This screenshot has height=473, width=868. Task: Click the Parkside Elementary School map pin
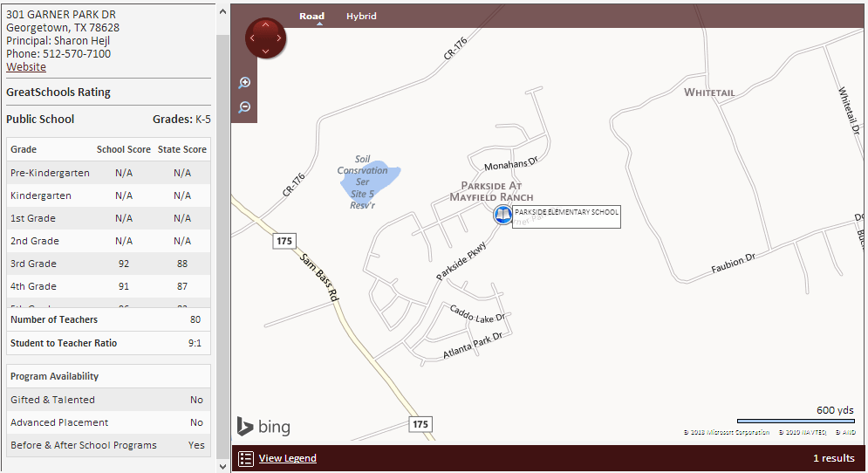click(502, 215)
